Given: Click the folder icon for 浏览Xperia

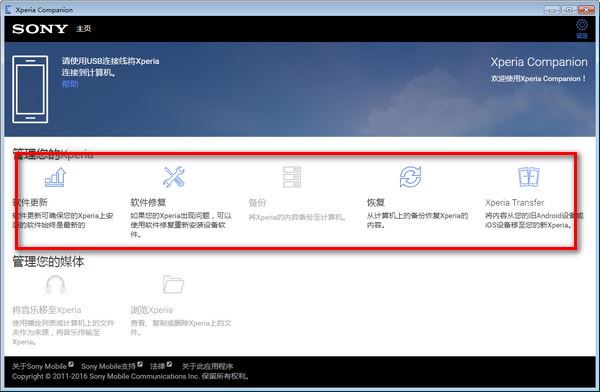Looking at the screenshot, I should click(x=173, y=284).
